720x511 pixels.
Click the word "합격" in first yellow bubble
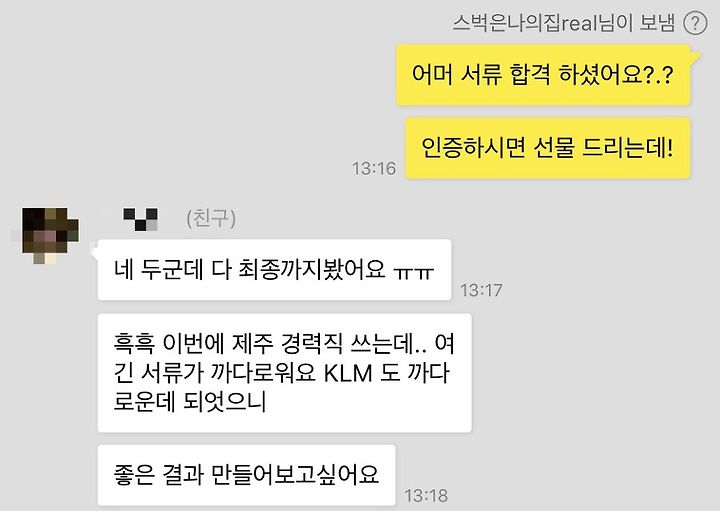(529, 74)
